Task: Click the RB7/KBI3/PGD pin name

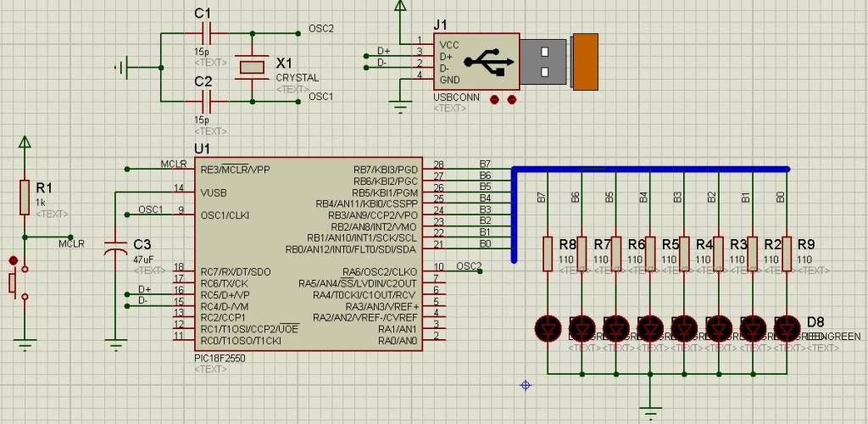Action: (386, 170)
